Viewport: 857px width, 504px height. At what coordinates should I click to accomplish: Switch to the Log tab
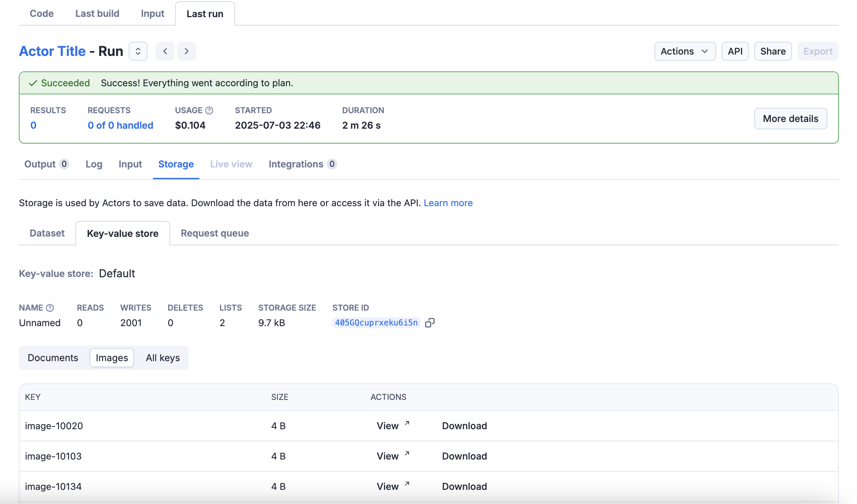pyautogui.click(x=94, y=164)
